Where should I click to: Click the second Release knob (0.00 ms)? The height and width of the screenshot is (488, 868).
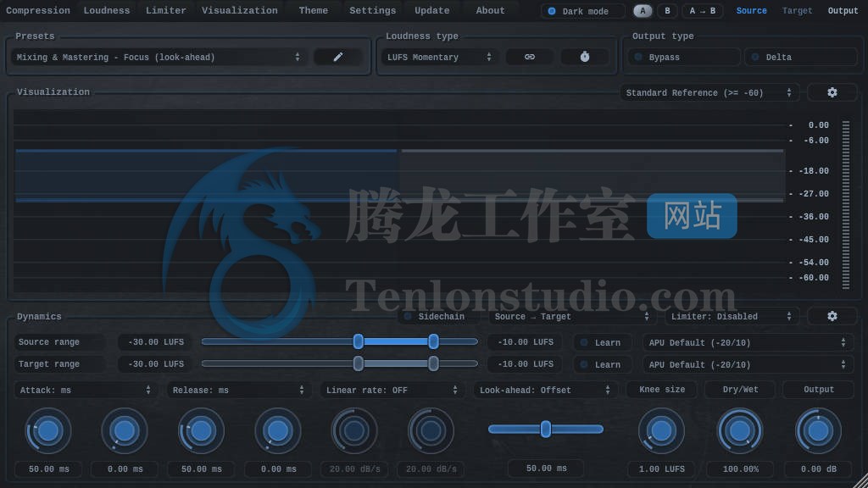coord(278,430)
